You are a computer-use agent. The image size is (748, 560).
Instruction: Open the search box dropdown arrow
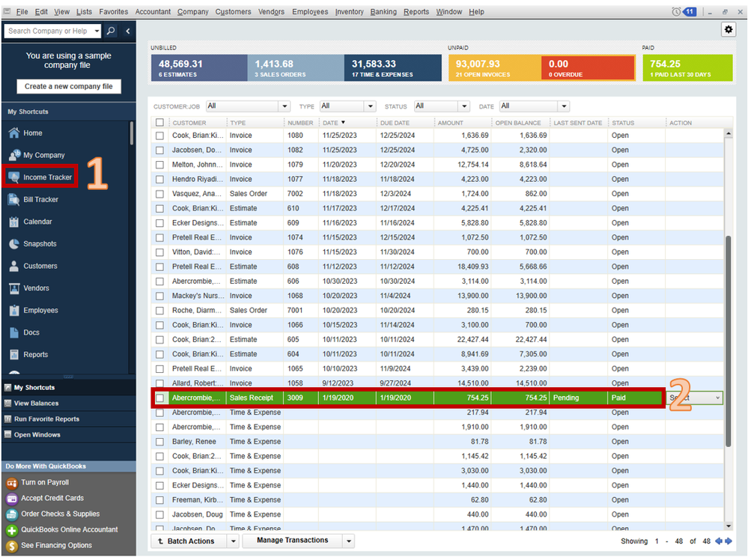97,31
